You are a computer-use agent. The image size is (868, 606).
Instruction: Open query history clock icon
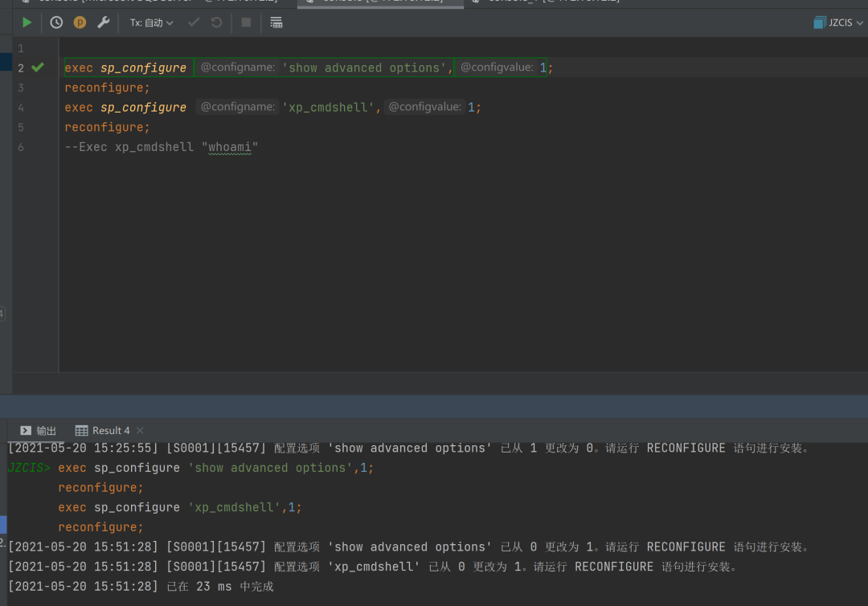coord(56,23)
